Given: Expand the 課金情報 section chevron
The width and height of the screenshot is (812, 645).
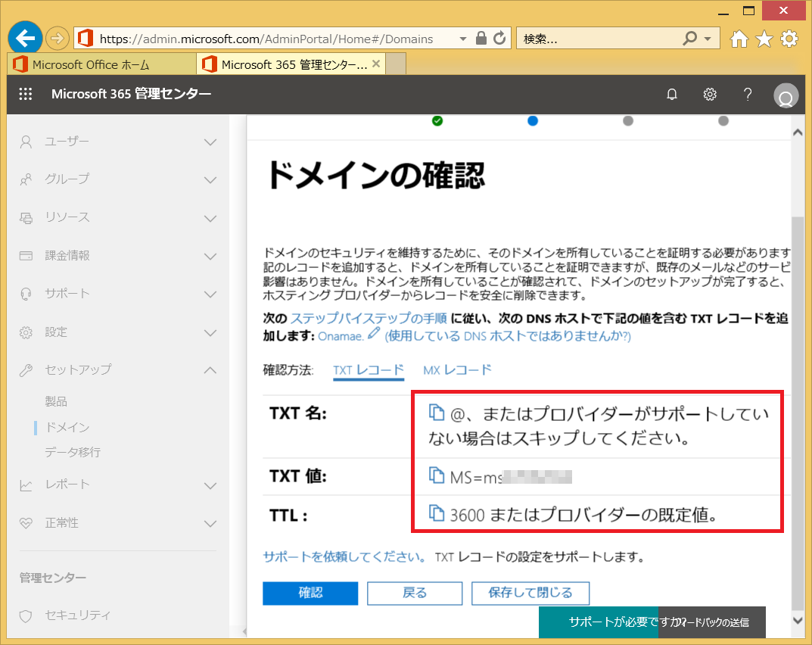Looking at the screenshot, I should (210, 256).
